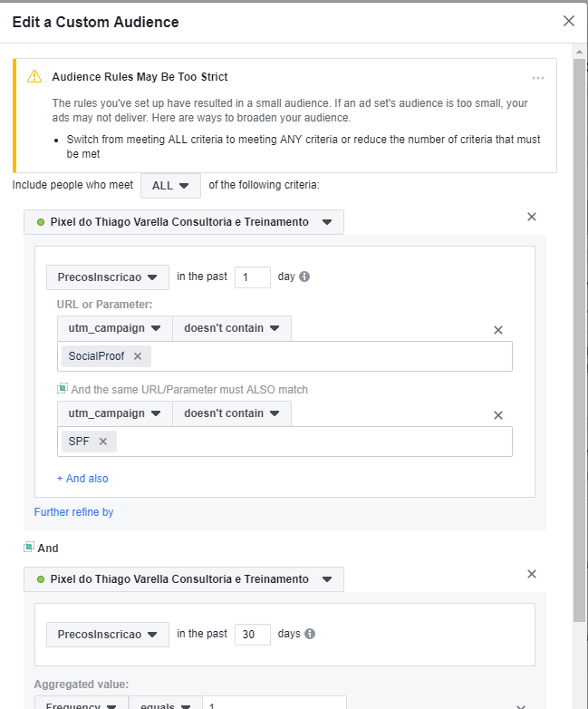Click info icon next to 1 day
Image resolution: width=588 pixels, height=709 pixels.
(304, 277)
